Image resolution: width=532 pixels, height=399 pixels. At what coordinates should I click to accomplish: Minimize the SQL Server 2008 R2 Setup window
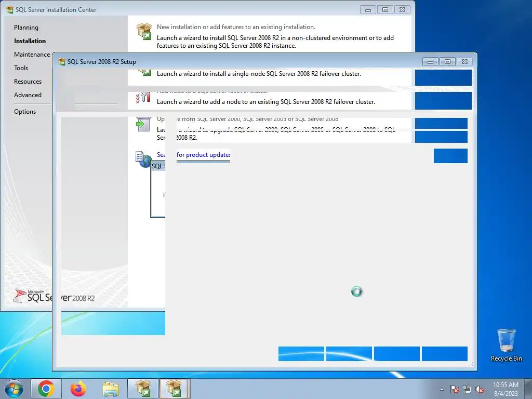tap(430, 62)
